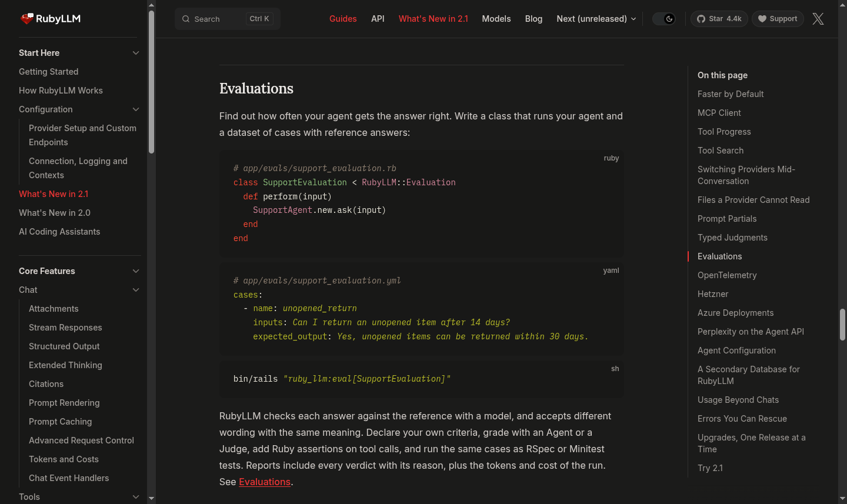The width and height of the screenshot is (847, 504).
Task: Jump to Azure Deployments section
Action: (x=735, y=313)
